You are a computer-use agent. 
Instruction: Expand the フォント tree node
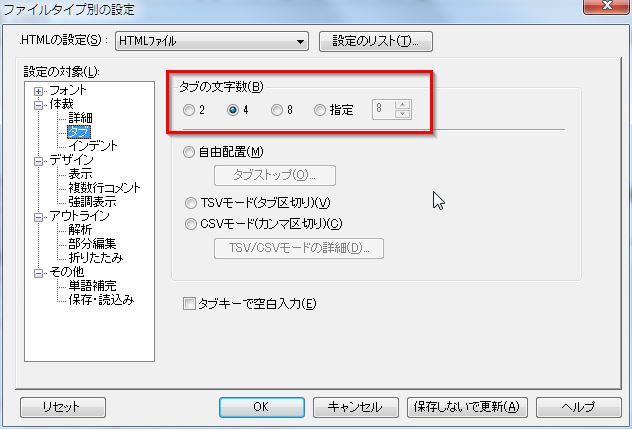tap(39, 91)
